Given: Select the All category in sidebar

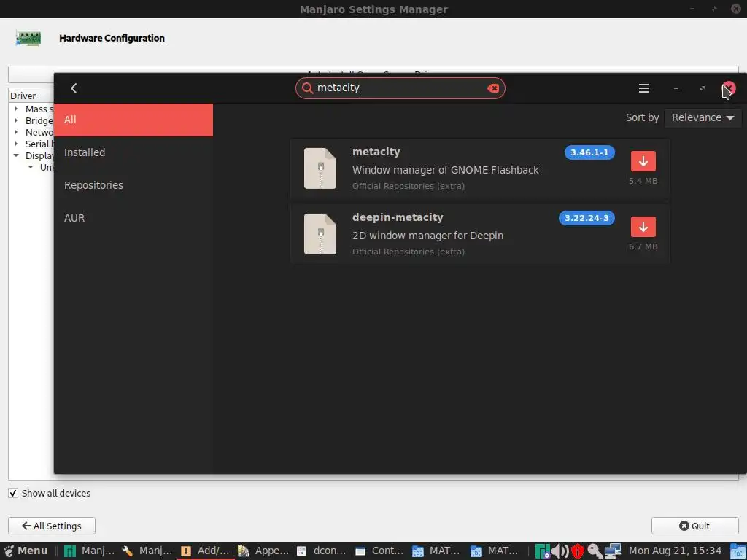Looking at the screenshot, I should point(133,120).
